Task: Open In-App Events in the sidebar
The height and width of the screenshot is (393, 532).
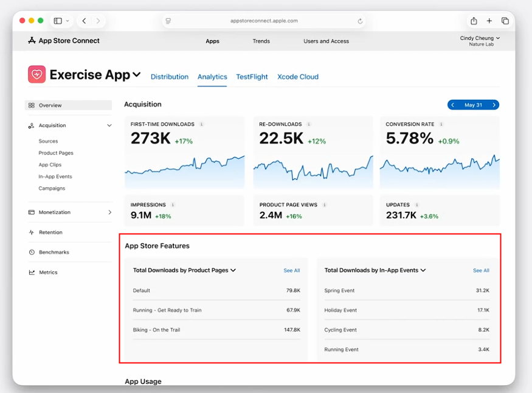Action: pos(55,176)
